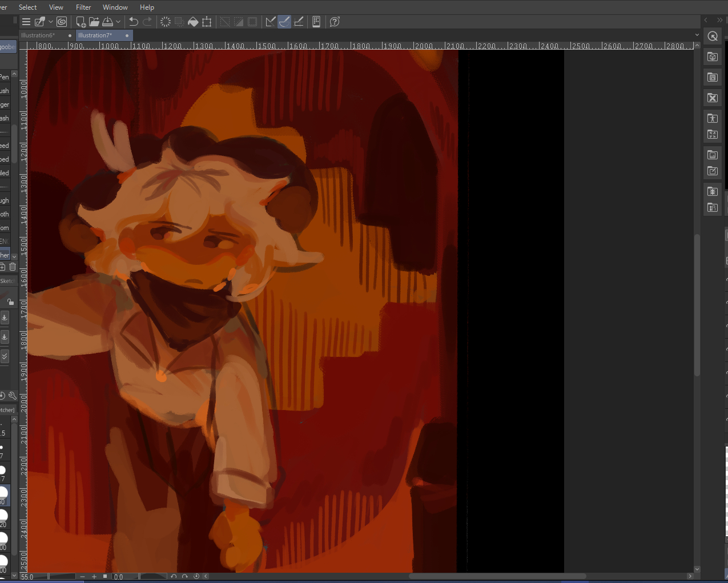Viewport: 728px width, 583px height.
Task: Click the zoom out minus button
Action: (83, 577)
